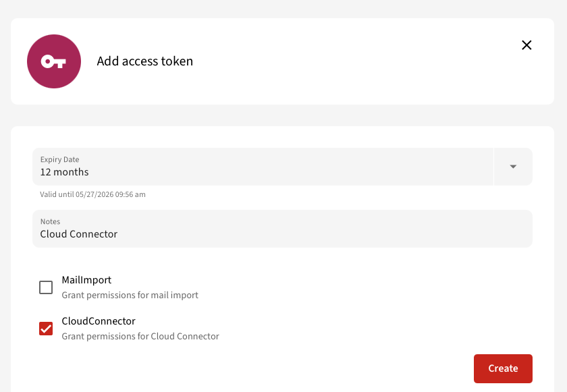This screenshot has height=392, width=567.
Task: Click the "Notes" field label
Action: coord(50,221)
